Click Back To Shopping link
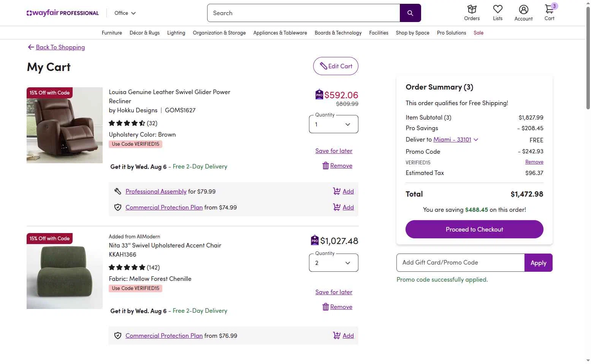The image size is (591, 364). (x=60, y=47)
